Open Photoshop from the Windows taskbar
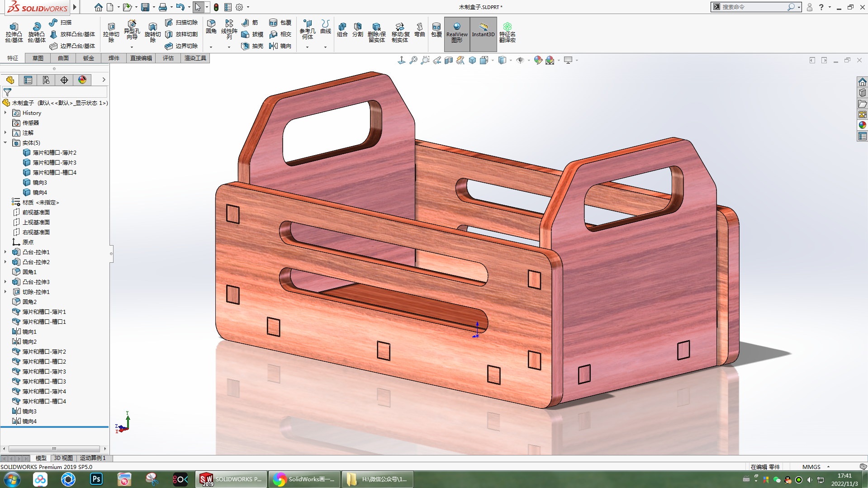The width and height of the screenshot is (868, 488). point(96,479)
